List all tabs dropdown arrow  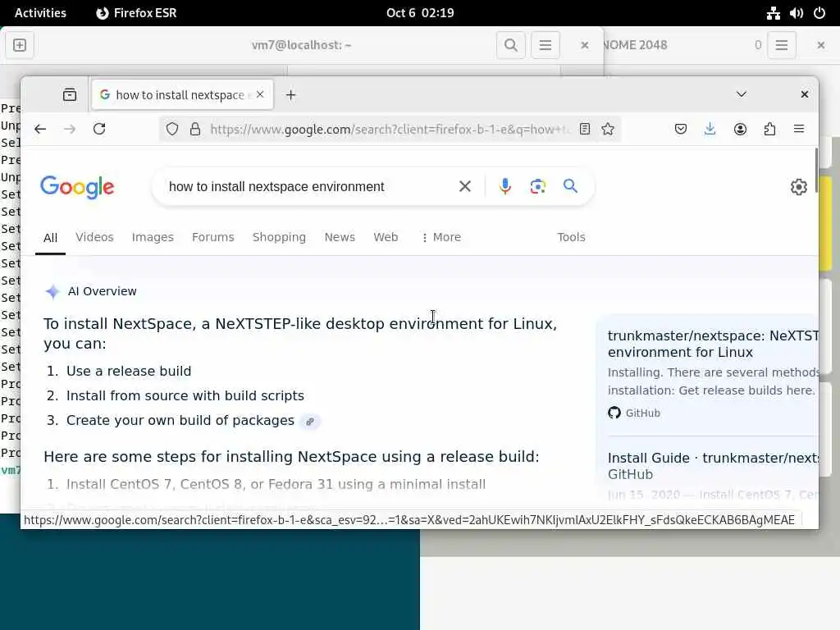click(741, 94)
